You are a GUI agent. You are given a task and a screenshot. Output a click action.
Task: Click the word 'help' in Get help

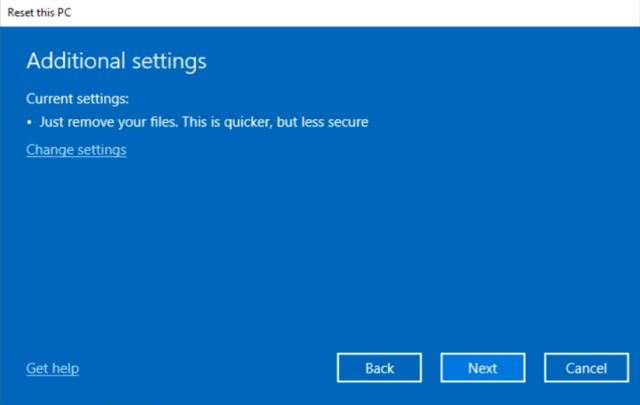[x=65, y=368]
